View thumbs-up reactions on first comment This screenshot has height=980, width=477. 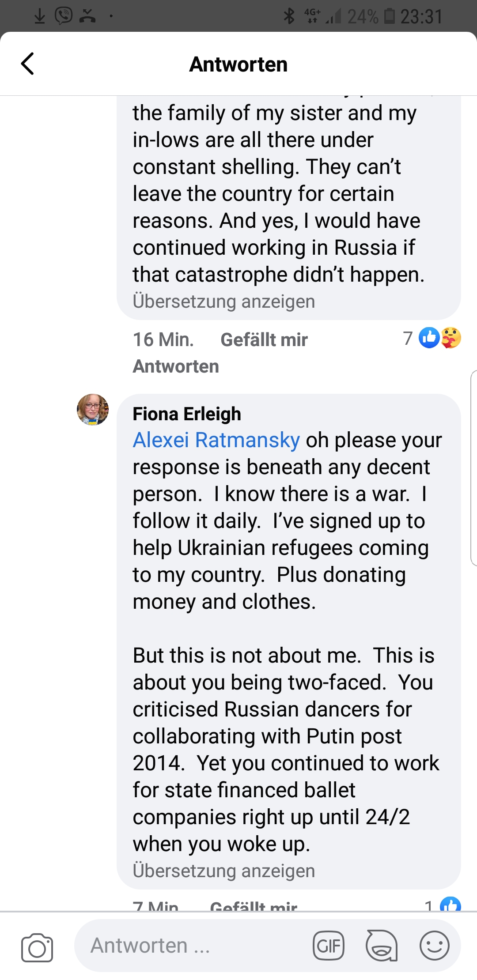tap(429, 338)
